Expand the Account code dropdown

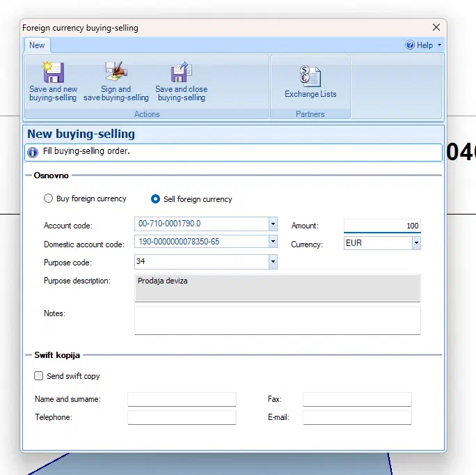pyautogui.click(x=273, y=224)
